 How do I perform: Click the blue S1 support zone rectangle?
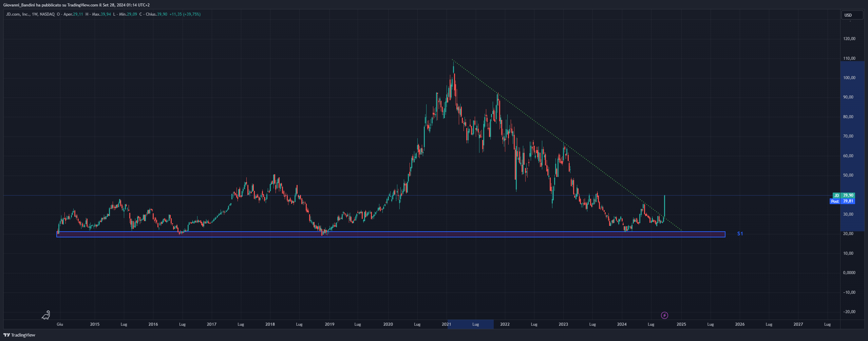pos(391,234)
